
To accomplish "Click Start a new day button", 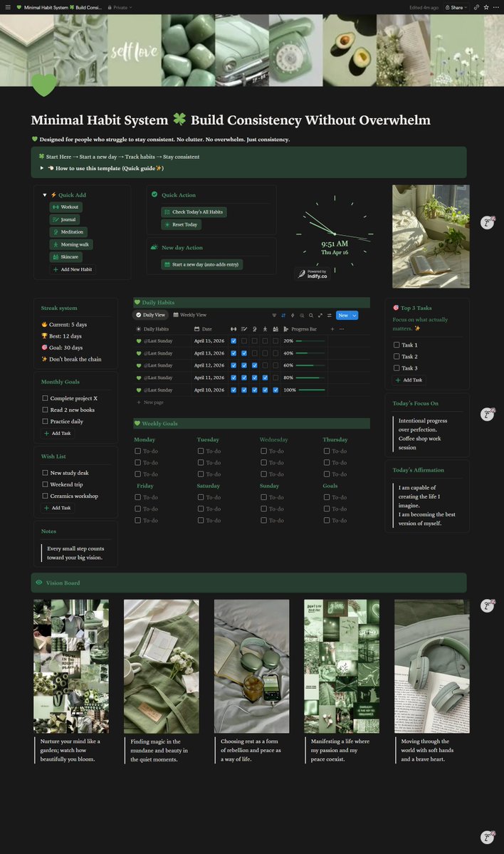I will point(202,264).
